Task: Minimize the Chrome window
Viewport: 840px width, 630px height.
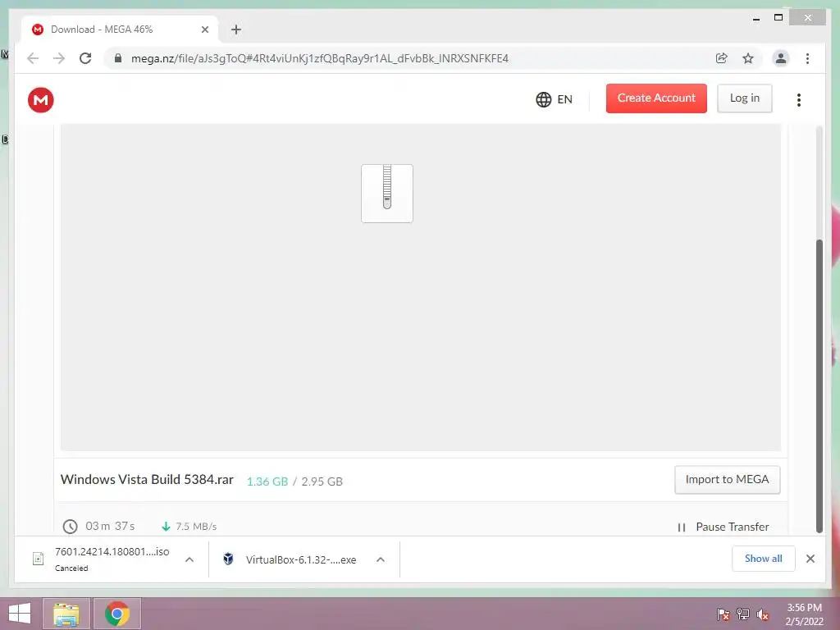Action: pos(756,18)
